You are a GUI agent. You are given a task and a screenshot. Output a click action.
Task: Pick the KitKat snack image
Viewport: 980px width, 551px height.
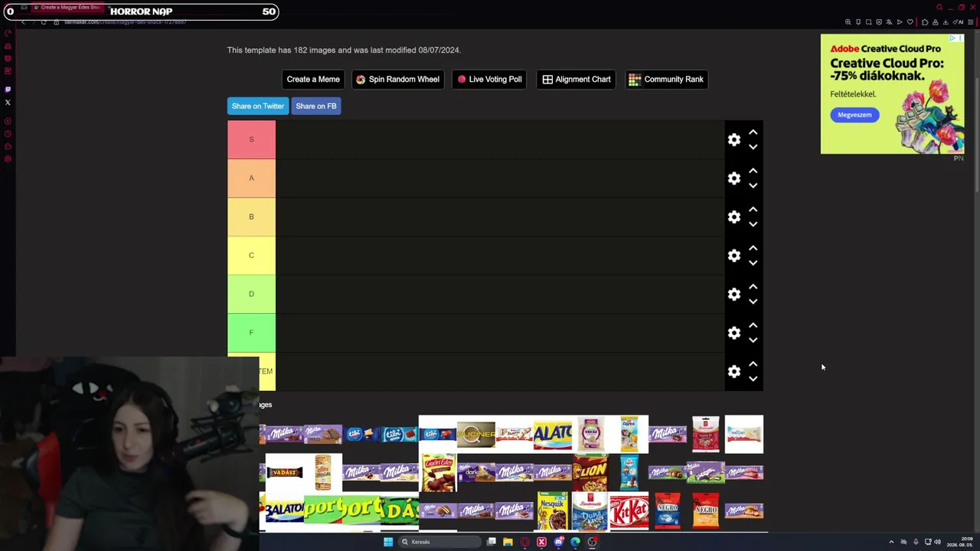(629, 511)
